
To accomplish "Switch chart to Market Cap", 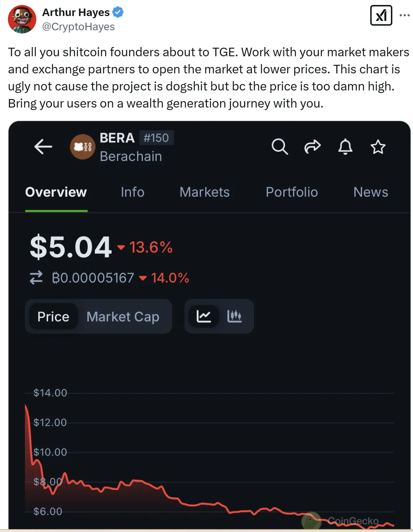I will pos(123,317).
